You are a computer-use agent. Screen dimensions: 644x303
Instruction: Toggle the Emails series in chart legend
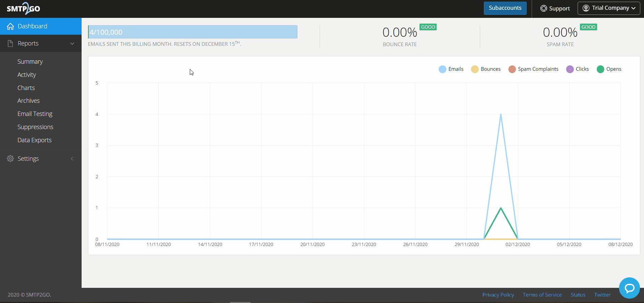pyautogui.click(x=451, y=69)
